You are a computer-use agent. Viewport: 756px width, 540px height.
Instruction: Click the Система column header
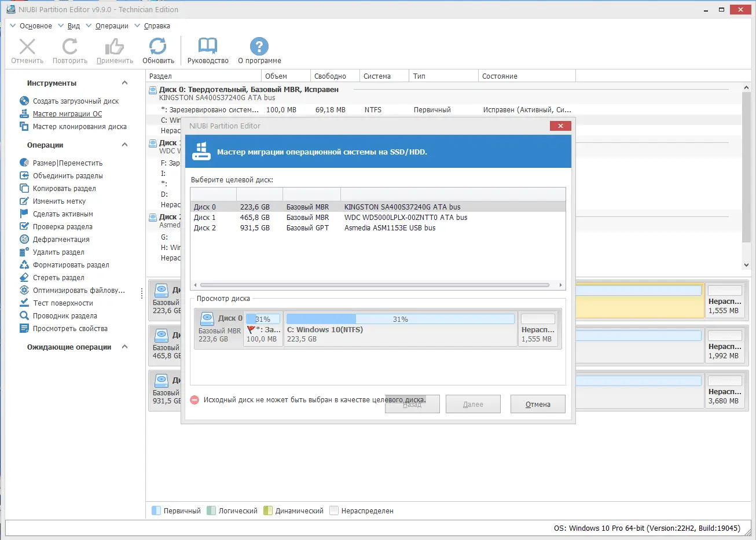point(384,76)
